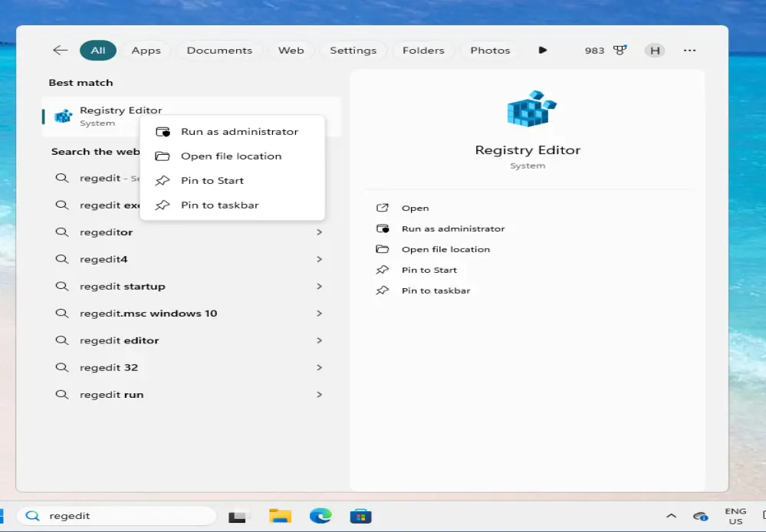Switch to the Folders filter tab
Viewport: 766px width, 532px height.
tap(423, 51)
